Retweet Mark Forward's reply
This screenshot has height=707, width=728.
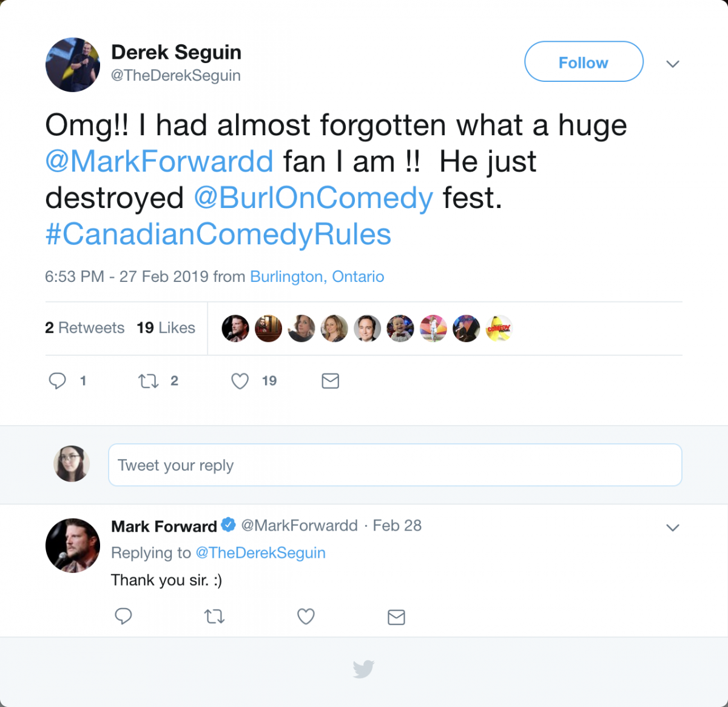(214, 617)
